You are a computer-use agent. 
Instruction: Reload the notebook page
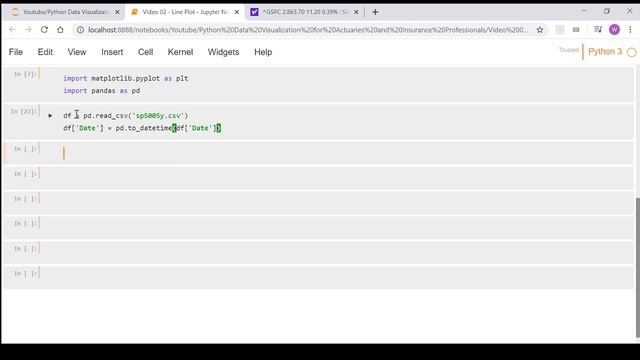[44, 29]
